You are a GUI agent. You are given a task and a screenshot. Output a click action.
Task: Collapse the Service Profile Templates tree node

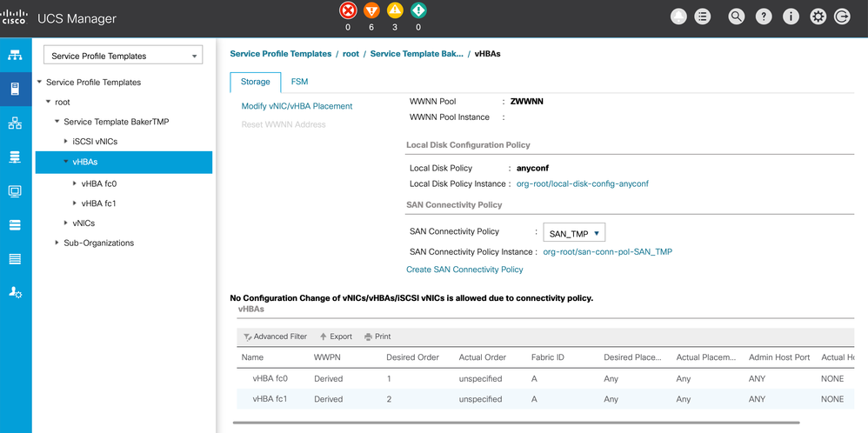[39, 82]
